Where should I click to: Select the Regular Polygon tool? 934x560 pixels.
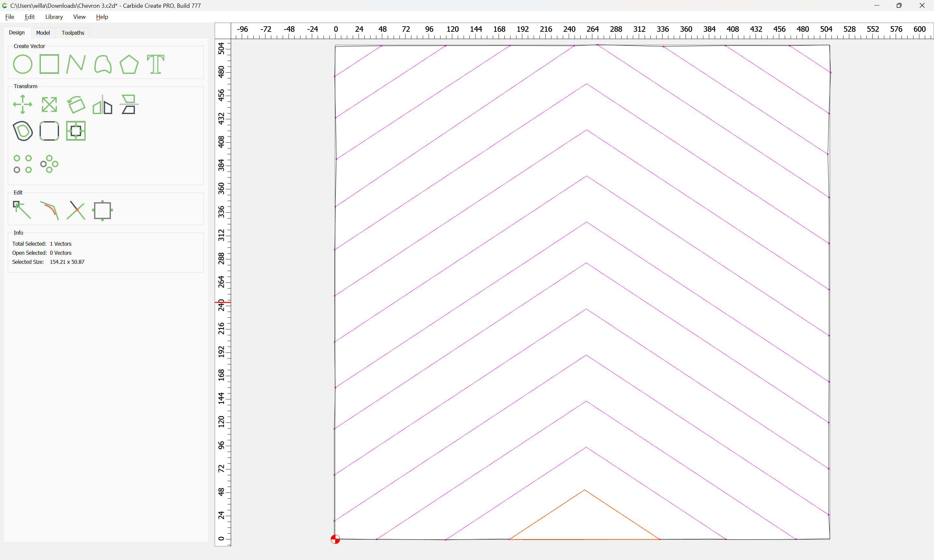129,64
